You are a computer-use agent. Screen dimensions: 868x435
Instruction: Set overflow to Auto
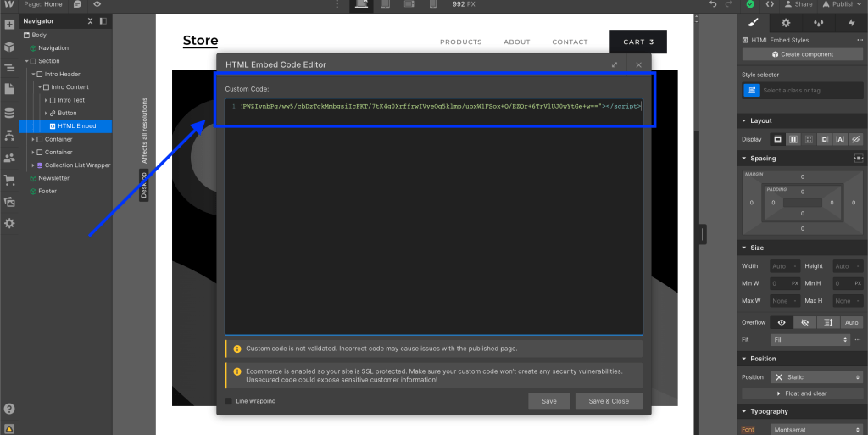[x=851, y=323]
